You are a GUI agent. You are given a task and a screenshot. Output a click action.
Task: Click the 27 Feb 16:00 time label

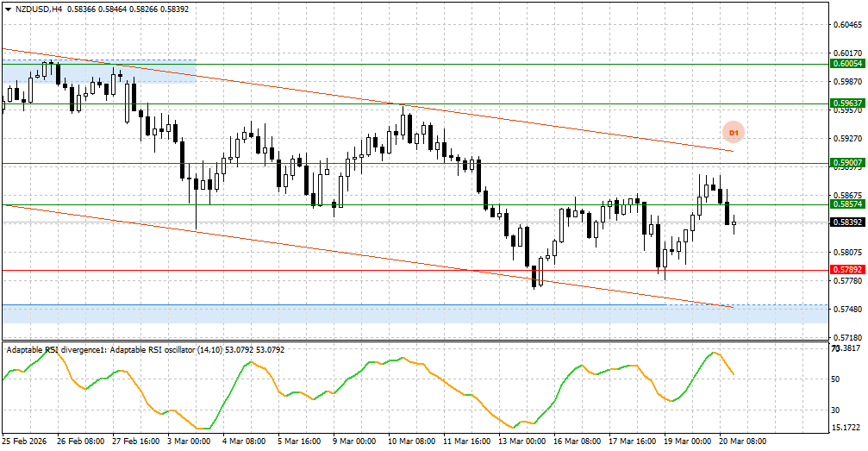click(x=136, y=442)
